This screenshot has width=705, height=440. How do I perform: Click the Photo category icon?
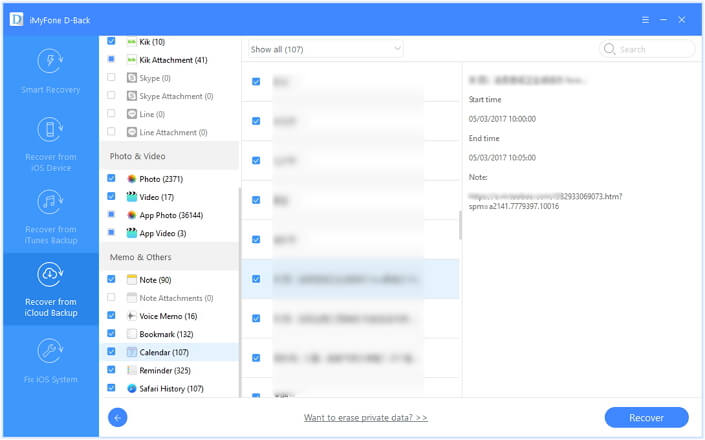[x=132, y=179]
